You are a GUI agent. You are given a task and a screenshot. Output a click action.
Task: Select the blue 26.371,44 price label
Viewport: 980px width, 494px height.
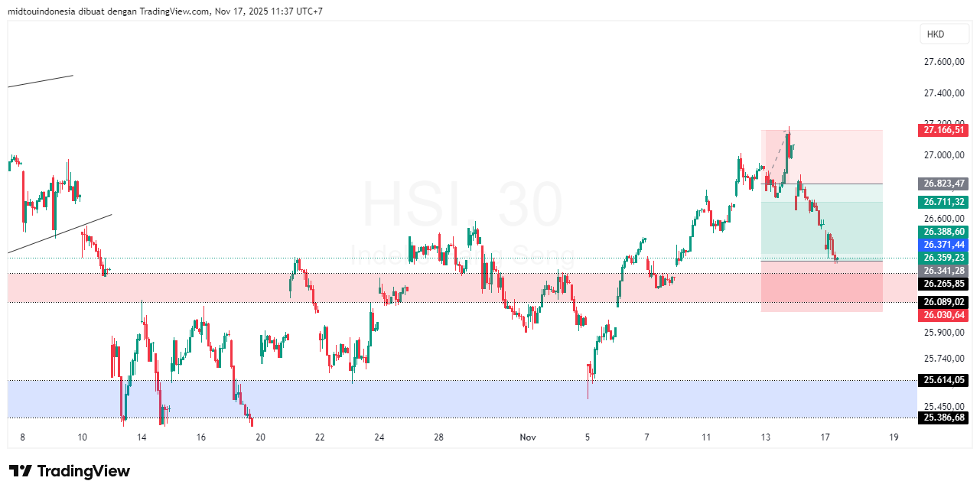click(943, 244)
